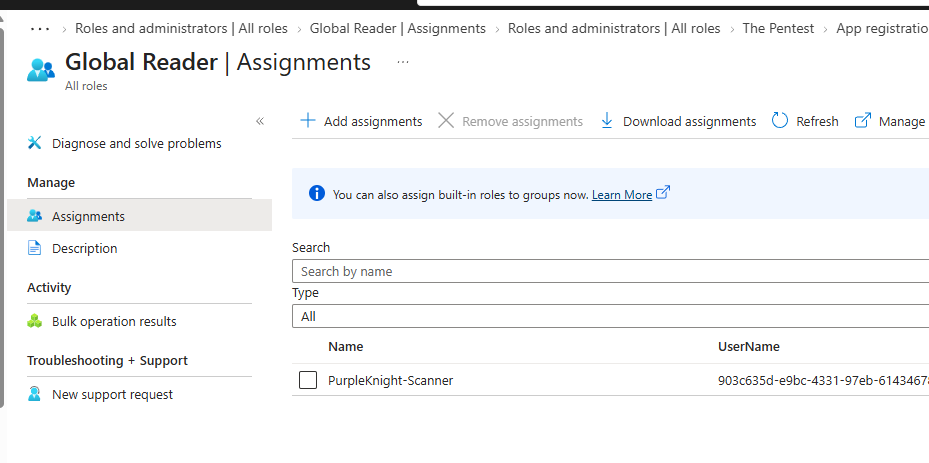The height and width of the screenshot is (463, 929).
Task: Click the Global Reader people icon in header
Action: pos(41,69)
